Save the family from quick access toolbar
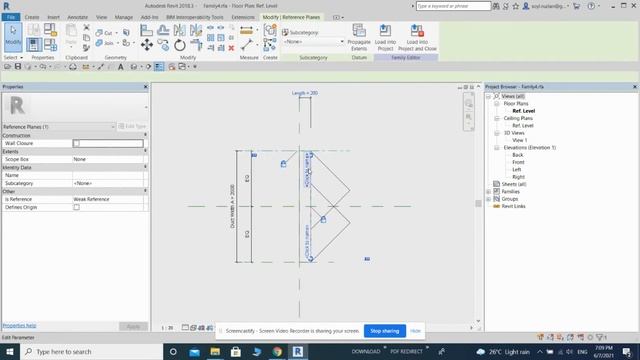The height and width of the screenshot is (360, 640). click(18, 67)
